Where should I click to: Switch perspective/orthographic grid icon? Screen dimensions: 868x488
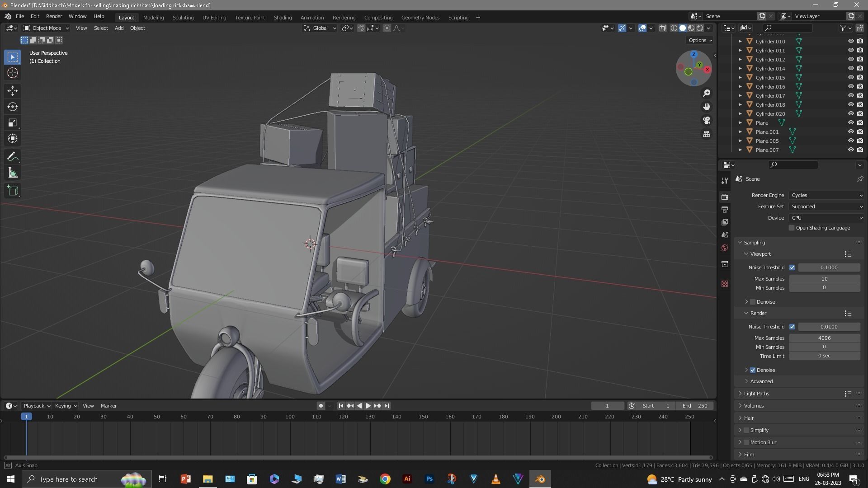[x=707, y=134]
